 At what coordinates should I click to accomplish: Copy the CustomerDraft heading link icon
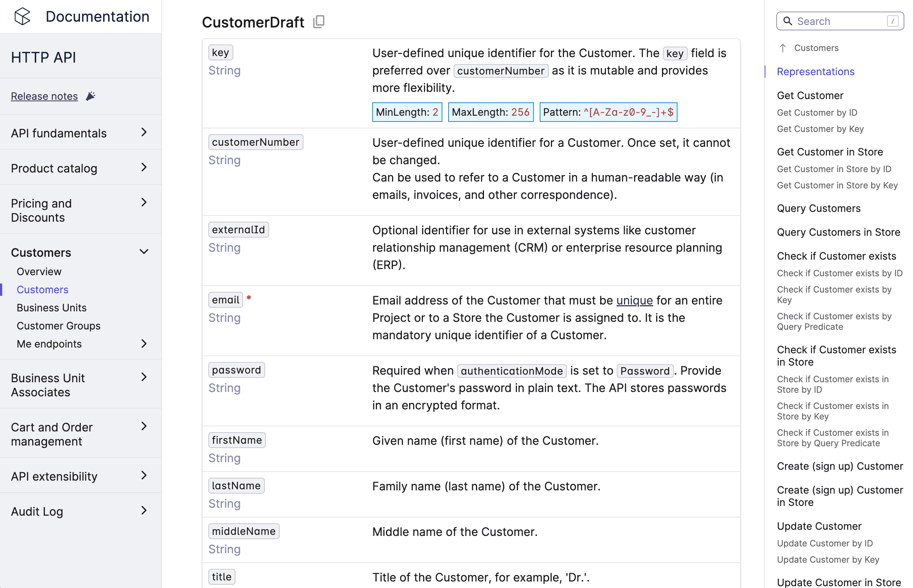coord(319,22)
